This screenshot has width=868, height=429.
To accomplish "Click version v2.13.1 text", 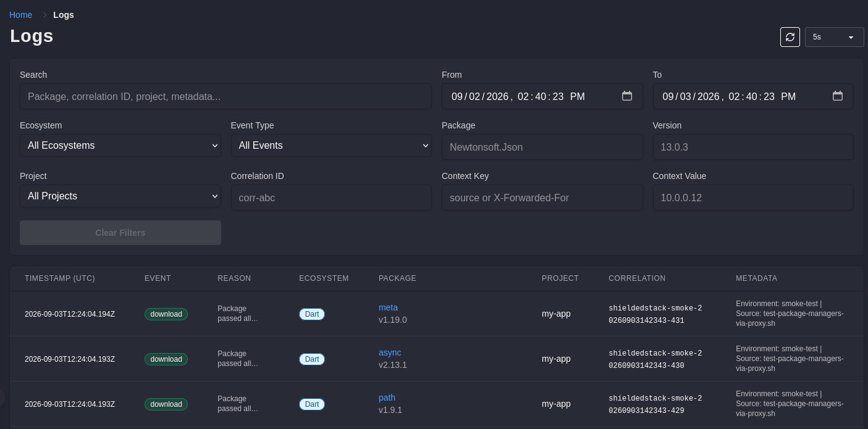I will pos(393,365).
